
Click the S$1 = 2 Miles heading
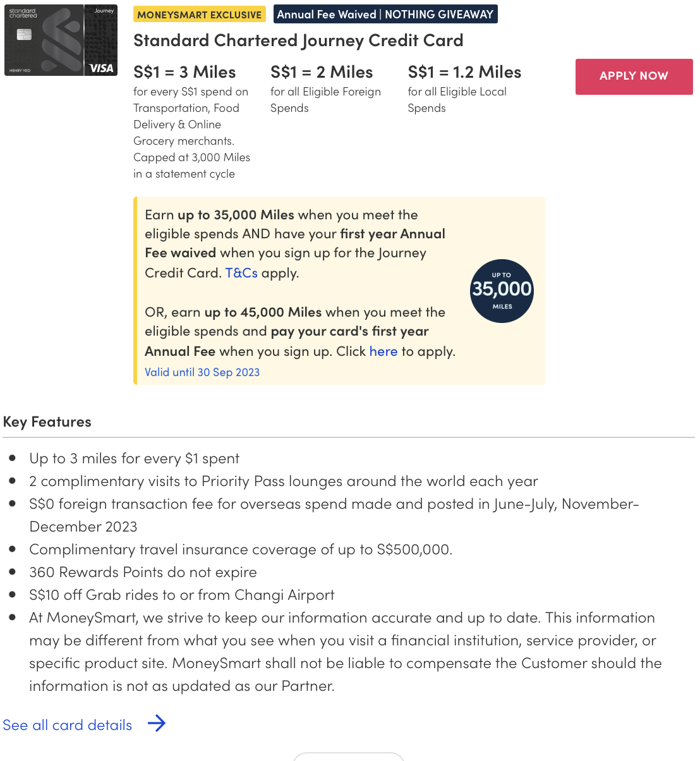(x=322, y=72)
